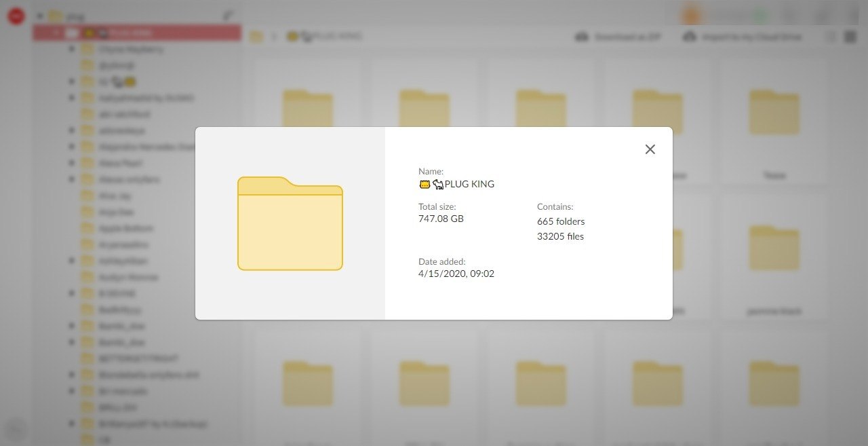This screenshot has width=868, height=446.
Task: Click Download as ZIP in the blurred background
Action: 618,37
